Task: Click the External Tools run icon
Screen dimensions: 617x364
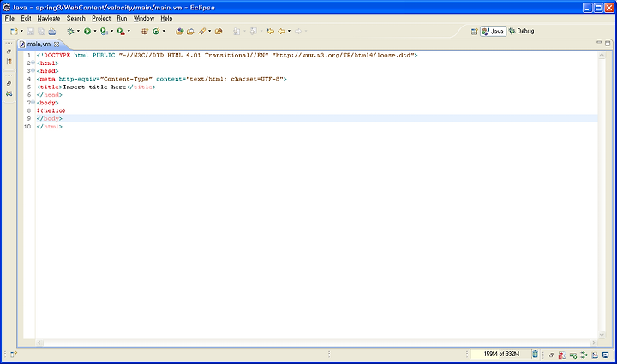Action: [121, 32]
